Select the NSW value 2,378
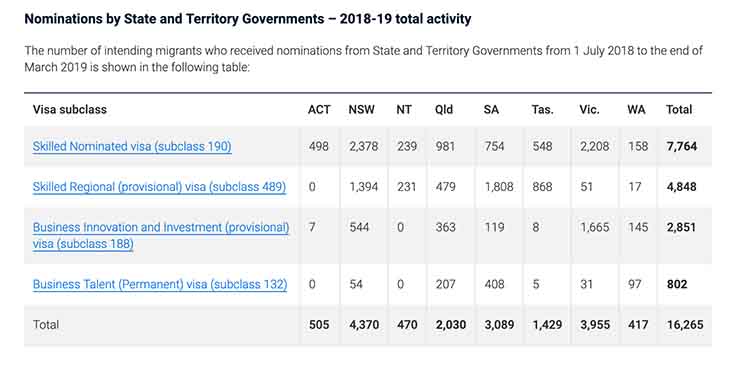Image resolution: width=750 pixels, height=367 pixels. [x=364, y=146]
